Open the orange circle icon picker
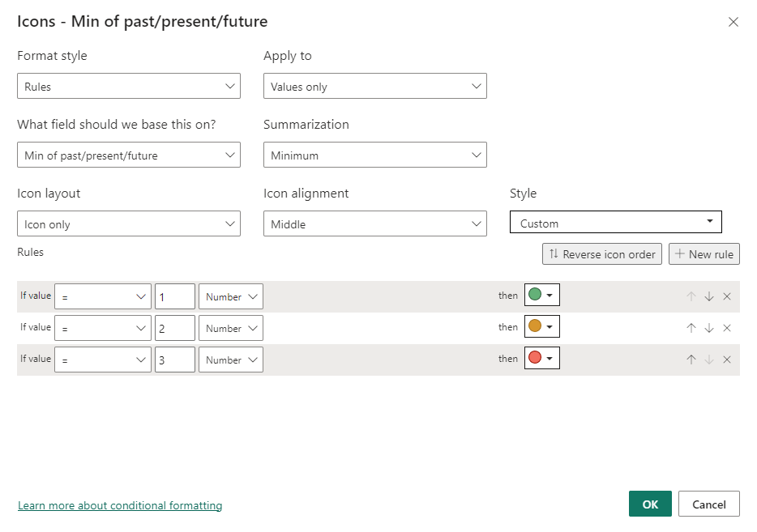This screenshot has height=532, width=757. [541, 326]
